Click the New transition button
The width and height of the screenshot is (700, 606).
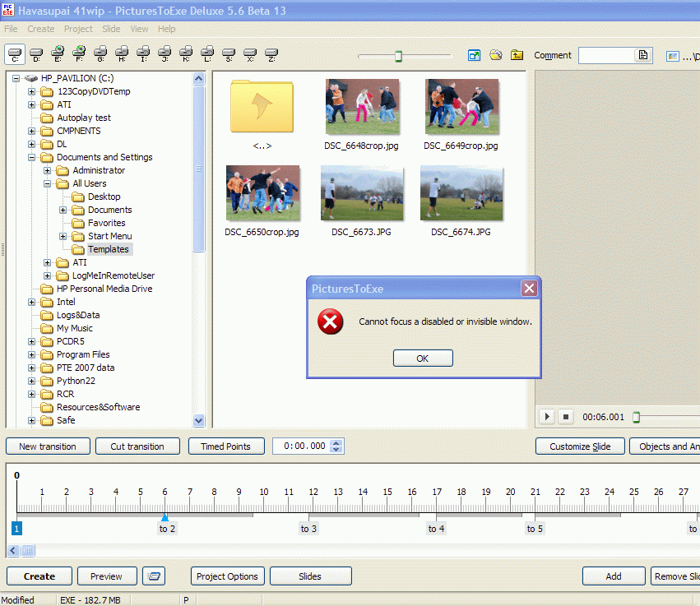tap(48, 446)
